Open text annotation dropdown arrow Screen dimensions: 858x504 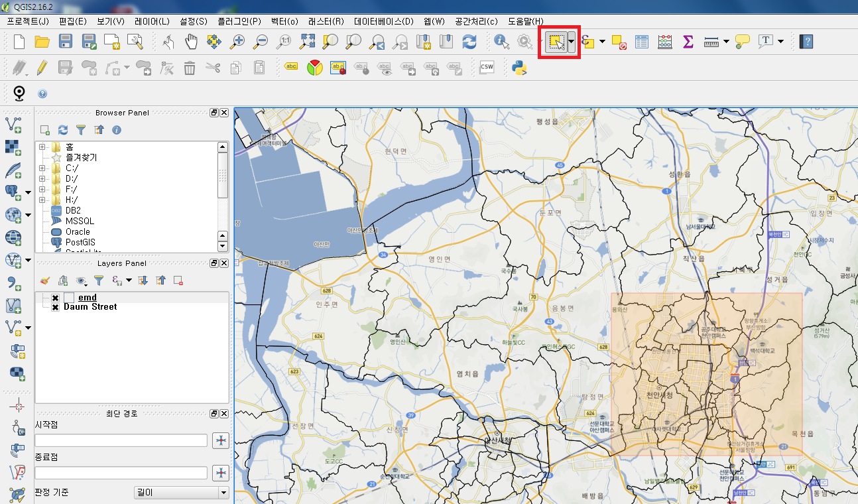pos(780,42)
